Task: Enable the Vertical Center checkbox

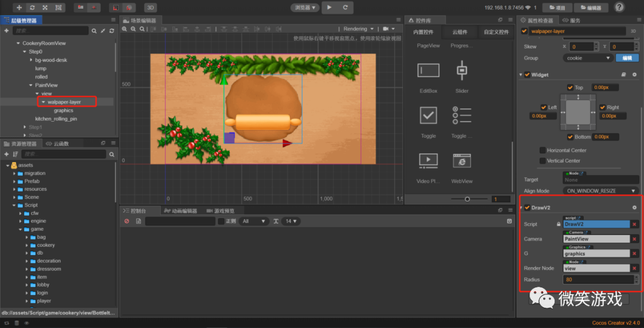Action: click(x=543, y=161)
